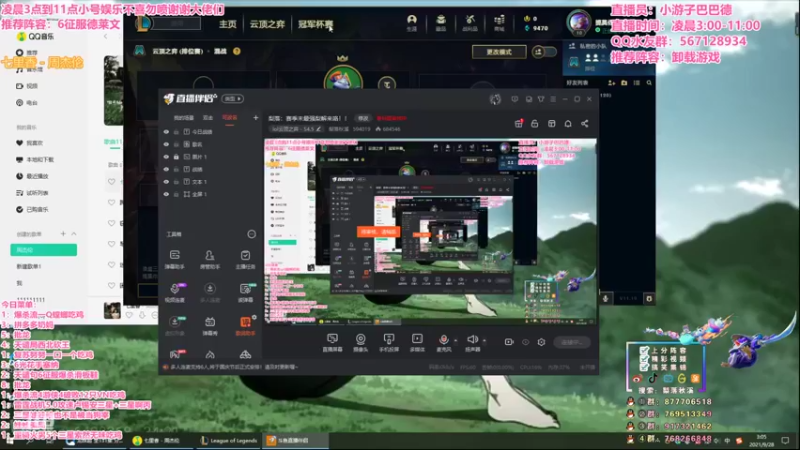Screen dimensions: 800x450
Task: Toggle preview eye icon beside settings gear
Action: click(x=526, y=342)
